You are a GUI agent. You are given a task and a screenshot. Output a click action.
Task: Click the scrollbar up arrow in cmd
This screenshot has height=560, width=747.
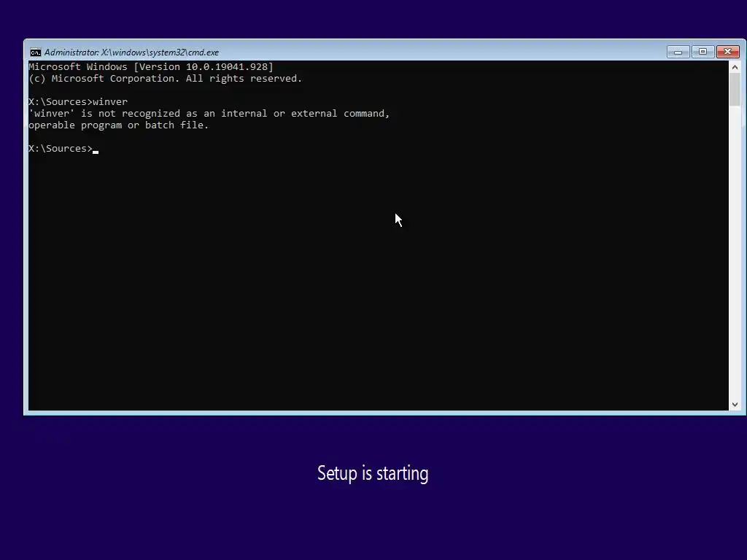[735, 67]
